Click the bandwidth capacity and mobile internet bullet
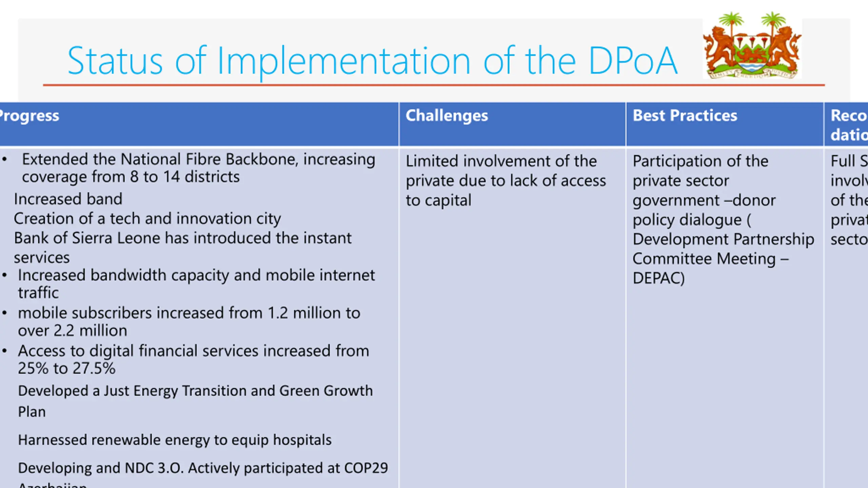This screenshot has height=488, width=868. [x=196, y=276]
